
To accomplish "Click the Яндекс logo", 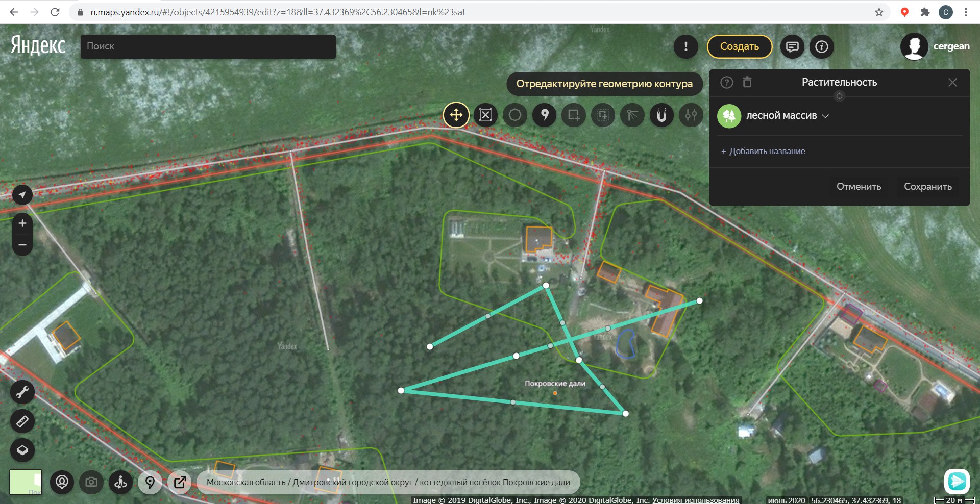I will (x=38, y=45).
